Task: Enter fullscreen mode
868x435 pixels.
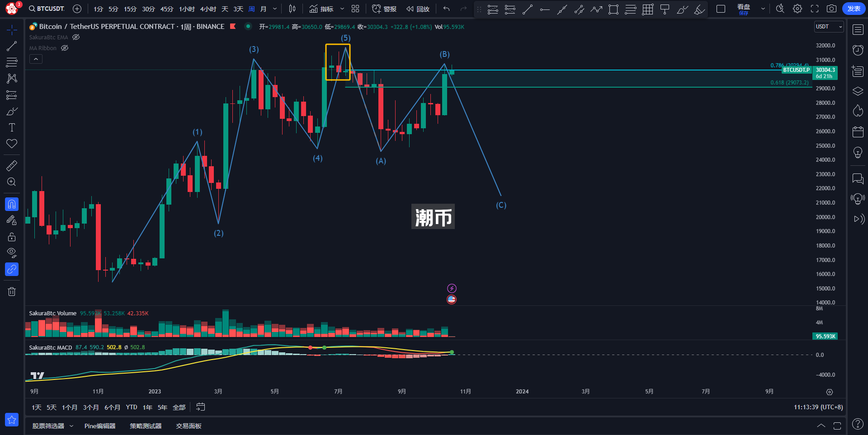Action: point(815,9)
